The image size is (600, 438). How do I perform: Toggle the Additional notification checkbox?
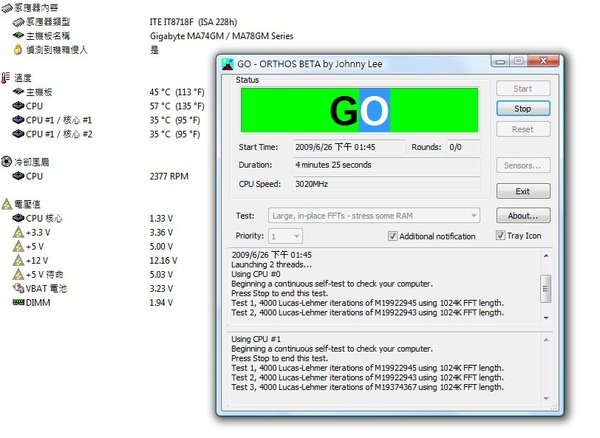(392, 236)
